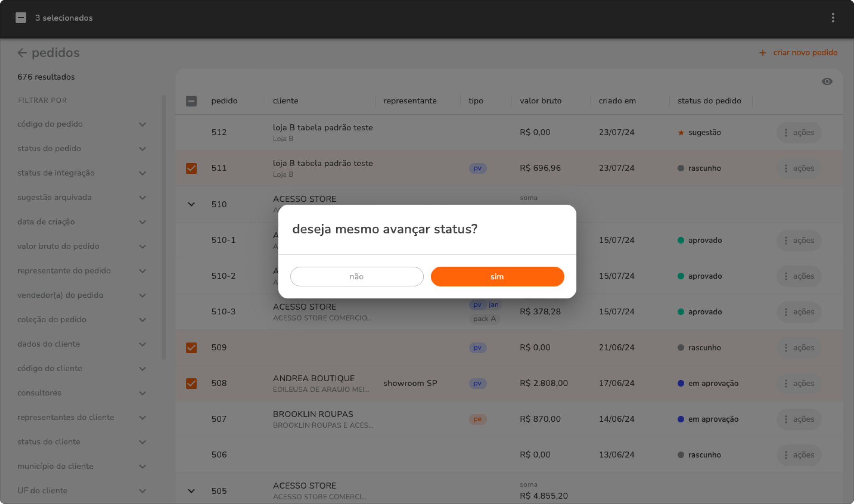854x504 pixels.
Task: Click the back arrow next to pedidos
Action: pyautogui.click(x=22, y=53)
